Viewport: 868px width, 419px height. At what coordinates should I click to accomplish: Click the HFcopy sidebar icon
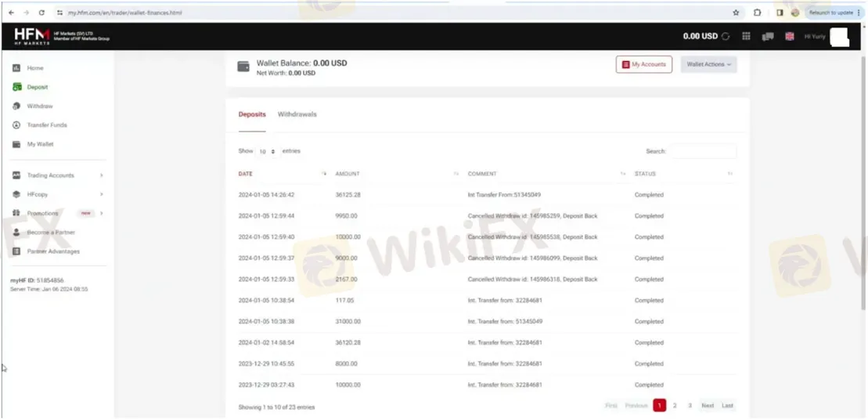(16, 194)
